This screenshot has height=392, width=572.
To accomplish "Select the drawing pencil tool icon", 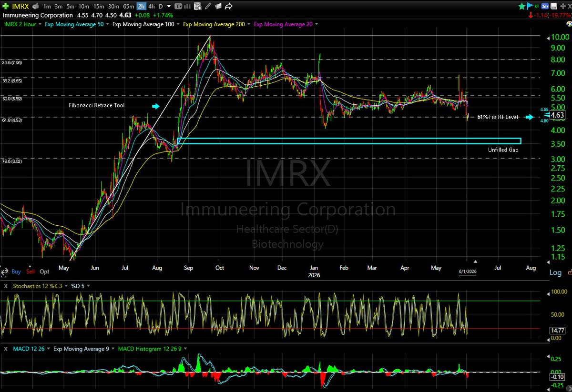I will coord(208,7).
